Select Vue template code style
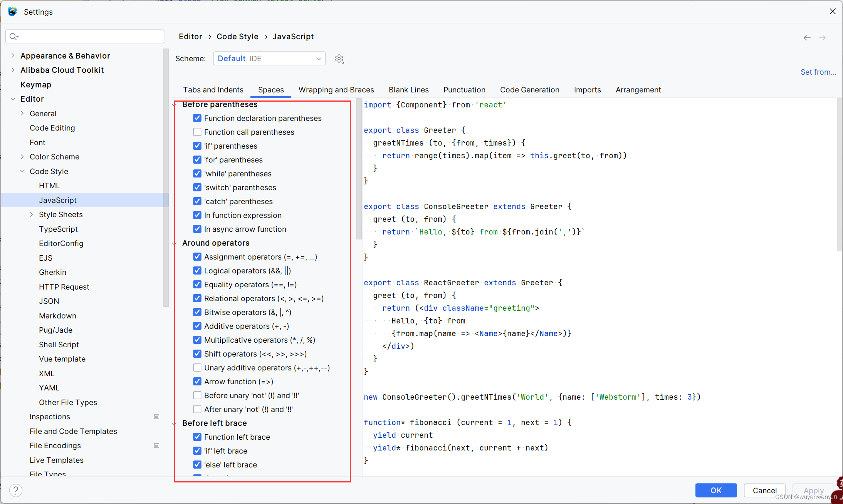This screenshot has height=504, width=843. click(62, 359)
